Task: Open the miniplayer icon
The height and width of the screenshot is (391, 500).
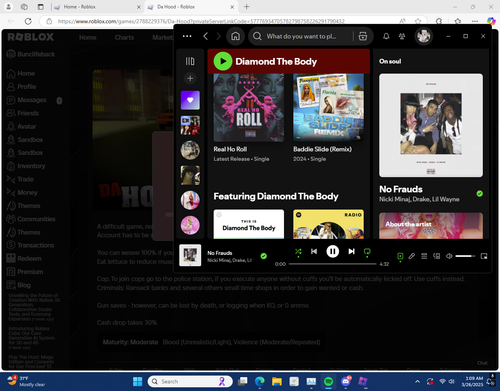Action: 484,256
